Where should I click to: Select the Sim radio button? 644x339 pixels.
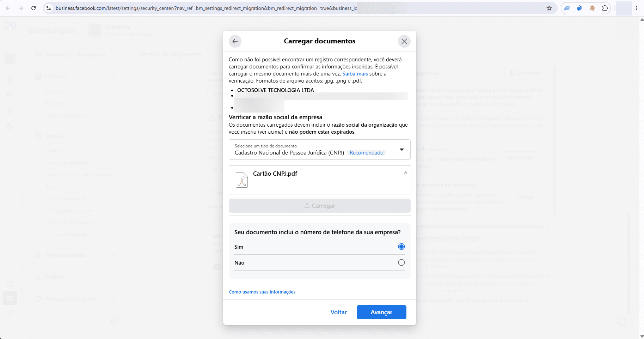(x=401, y=247)
